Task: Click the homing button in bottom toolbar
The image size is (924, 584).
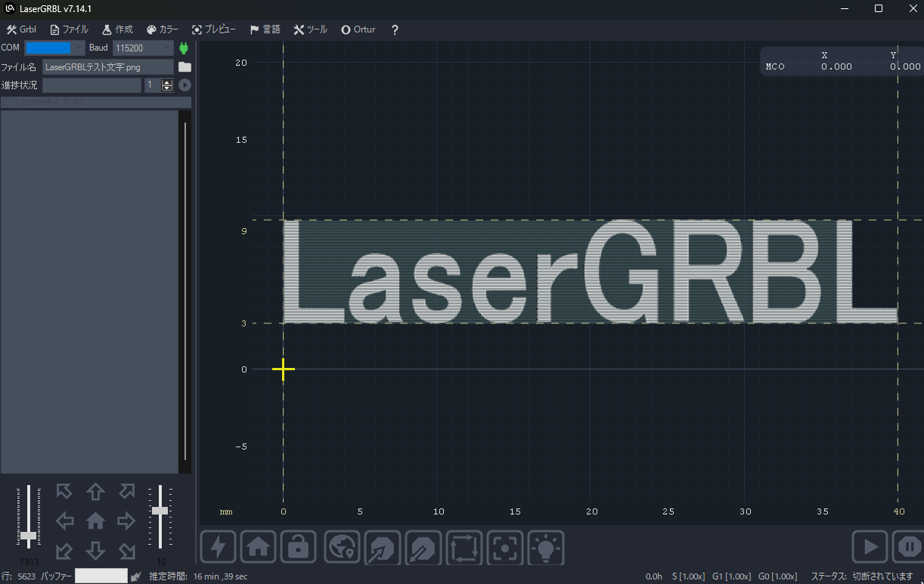Action: (258, 547)
